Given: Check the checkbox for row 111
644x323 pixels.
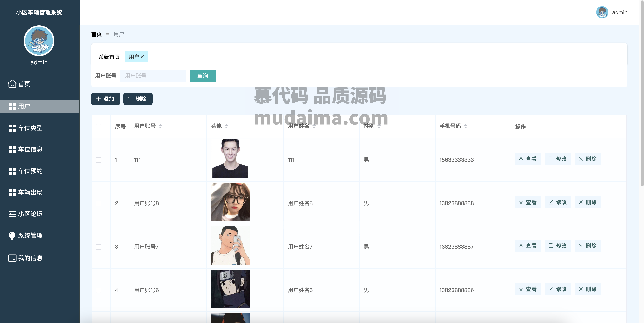Looking at the screenshot, I should pos(98,160).
